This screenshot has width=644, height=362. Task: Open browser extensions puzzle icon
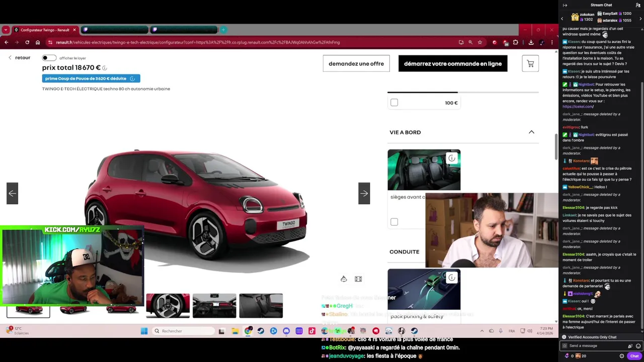[x=515, y=42]
